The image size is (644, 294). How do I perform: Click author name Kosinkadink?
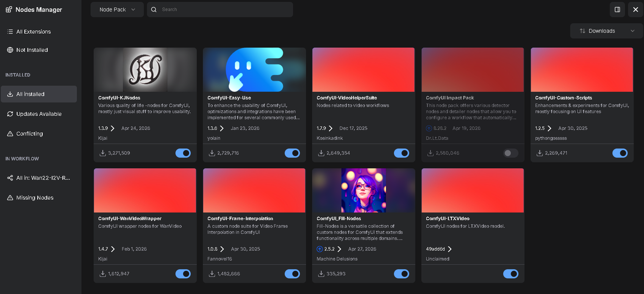pyautogui.click(x=330, y=138)
